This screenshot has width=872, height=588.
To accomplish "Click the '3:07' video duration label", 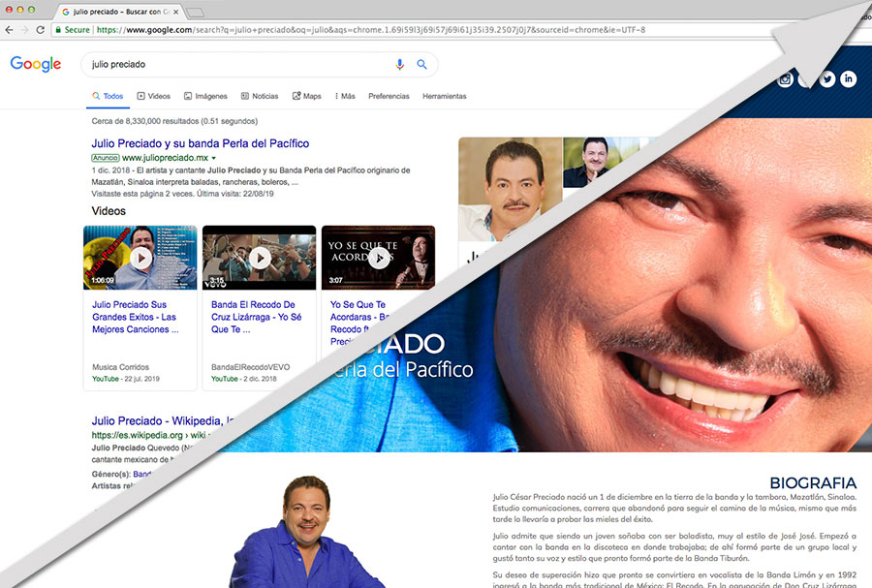I will [x=335, y=280].
